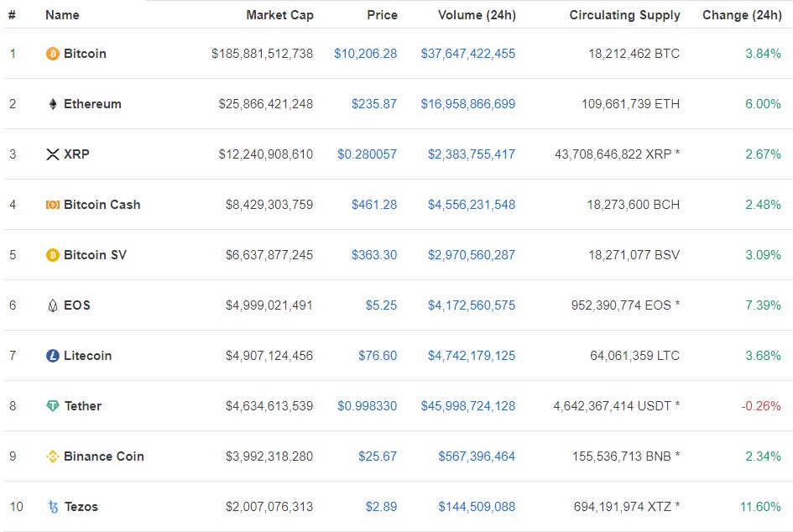Open the Binance Coin name link
The width and height of the screenshot is (793, 532).
[x=104, y=456]
